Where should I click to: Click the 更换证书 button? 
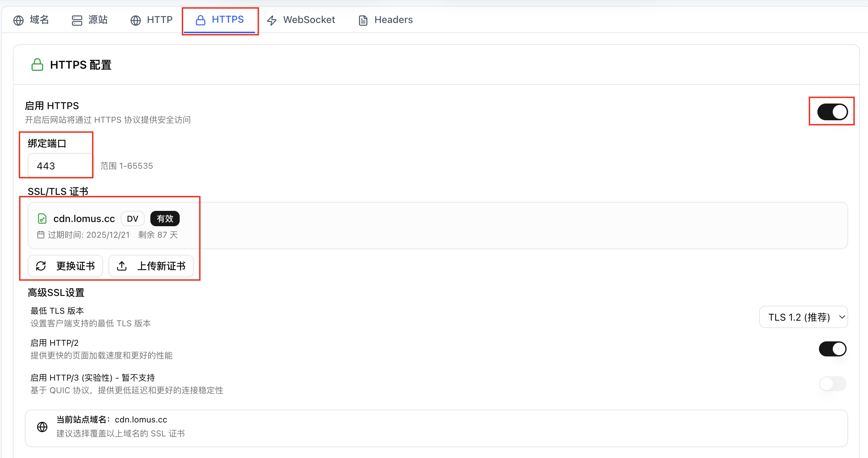tap(65, 266)
